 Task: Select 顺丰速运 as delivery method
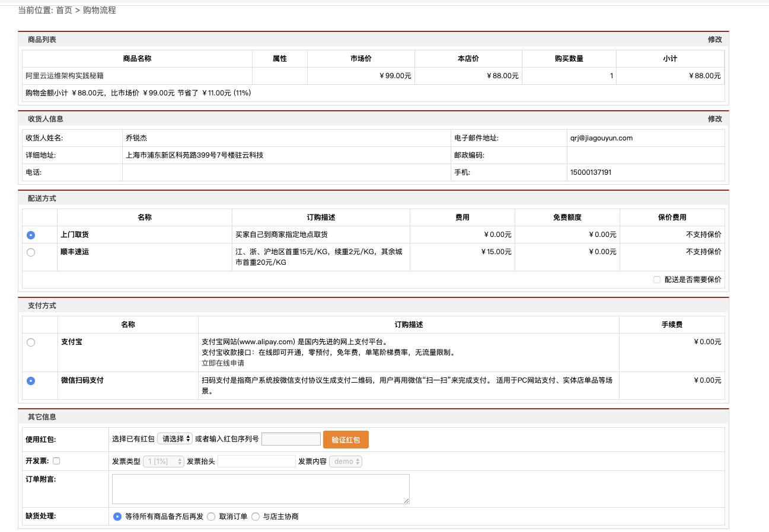(31, 252)
